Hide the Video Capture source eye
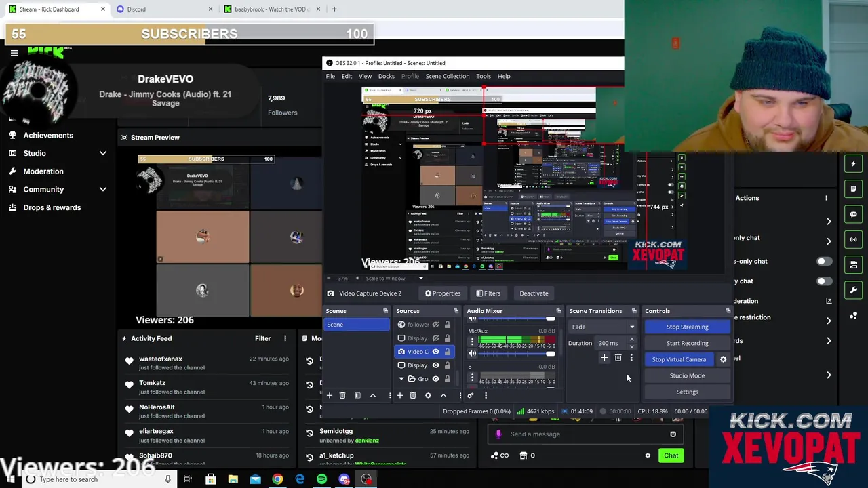868x488 pixels. [435, 352]
